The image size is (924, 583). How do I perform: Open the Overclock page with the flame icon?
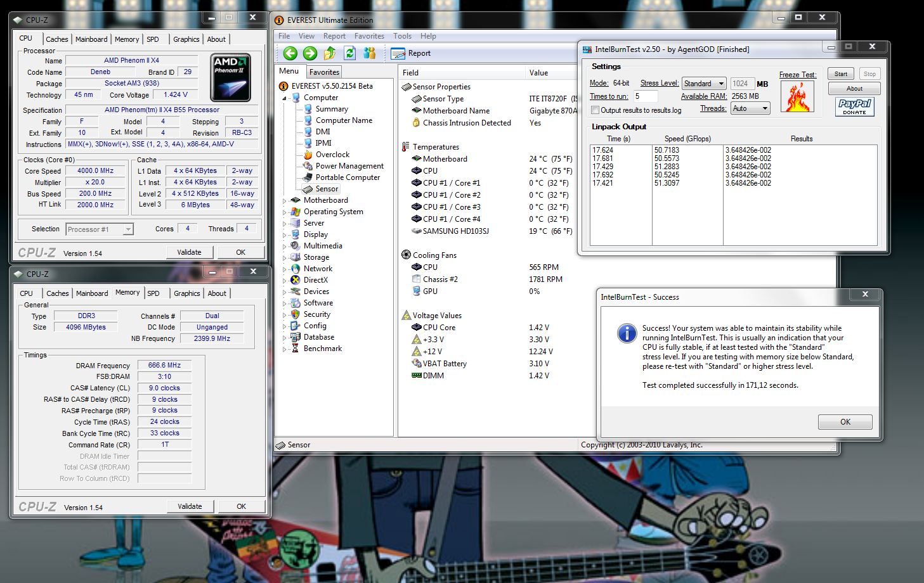(x=308, y=155)
